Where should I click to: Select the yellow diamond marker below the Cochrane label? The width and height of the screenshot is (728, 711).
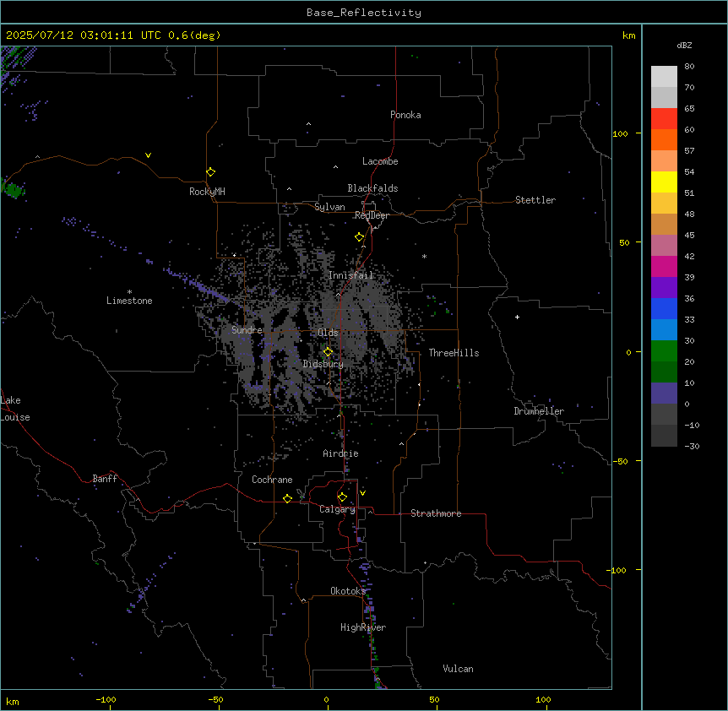coord(287,498)
